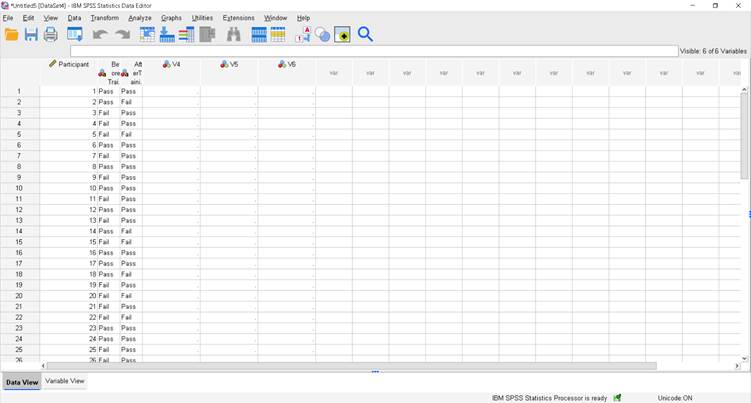Toggle the Value Labels display icon
Screen dimensions: 751x403
(303, 35)
